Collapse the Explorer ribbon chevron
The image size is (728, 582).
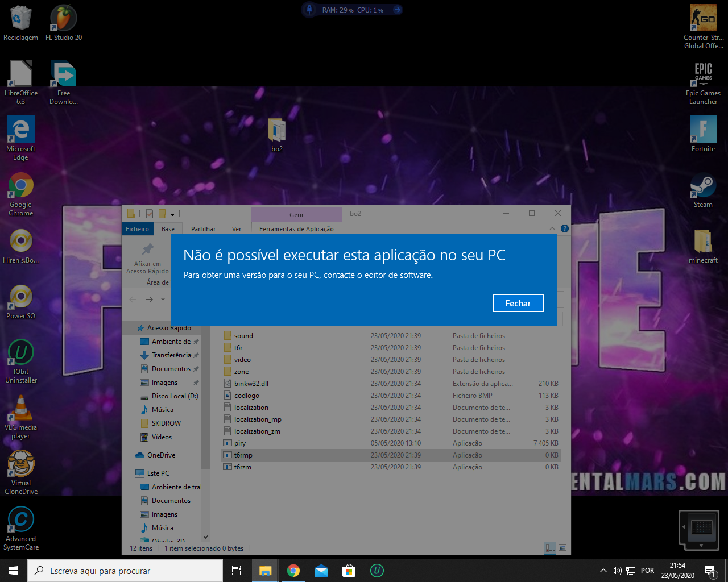pyautogui.click(x=552, y=228)
